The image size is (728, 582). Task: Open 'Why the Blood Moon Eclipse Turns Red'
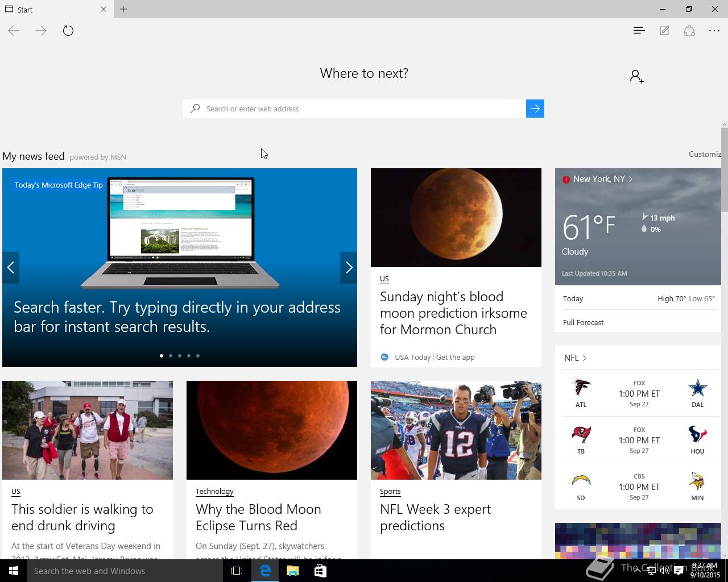[x=258, y=517]
